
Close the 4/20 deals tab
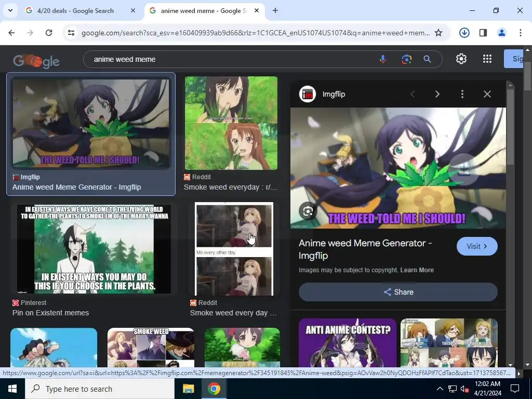click(133, 10)
